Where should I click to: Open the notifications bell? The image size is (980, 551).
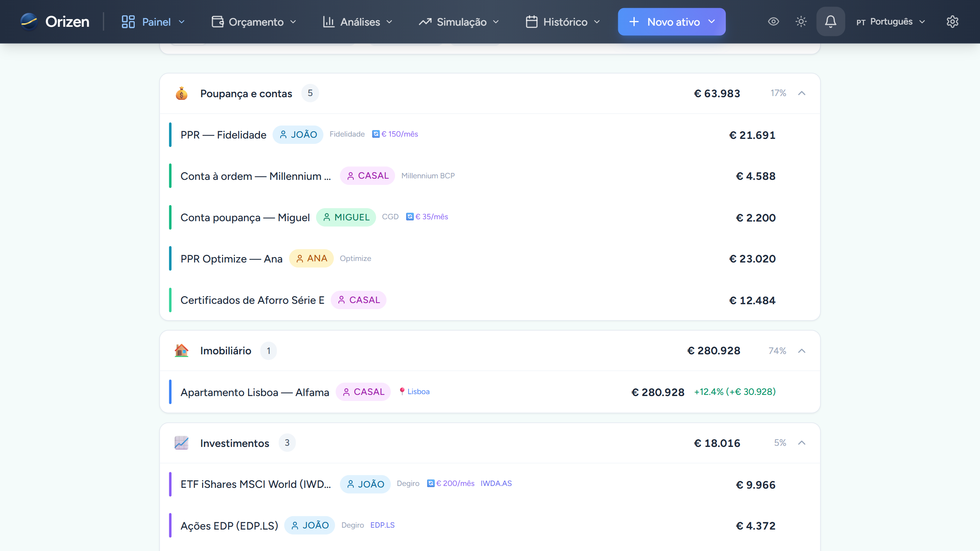point(830,21)
